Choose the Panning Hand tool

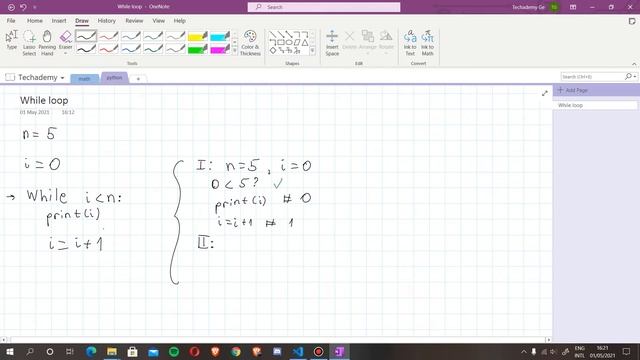[47, 42]
